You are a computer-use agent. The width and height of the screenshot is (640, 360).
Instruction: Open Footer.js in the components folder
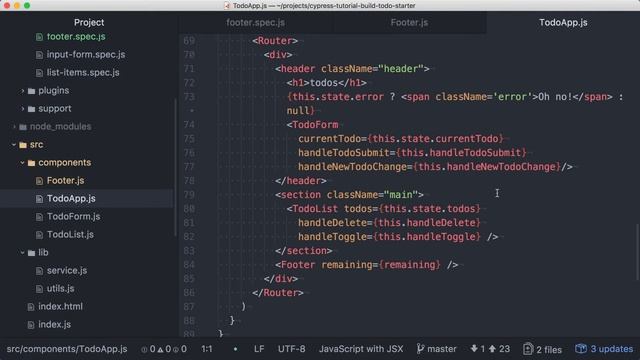pos(65,180)
